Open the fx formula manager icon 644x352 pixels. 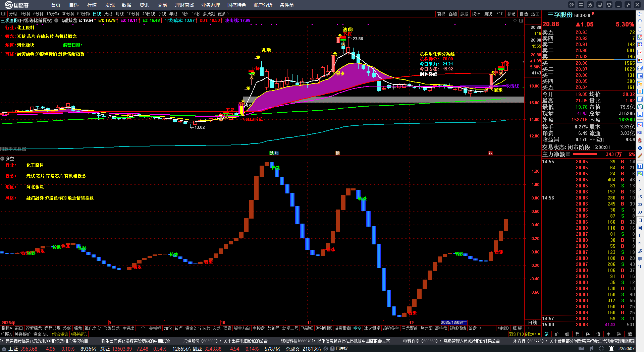point(590,5)
